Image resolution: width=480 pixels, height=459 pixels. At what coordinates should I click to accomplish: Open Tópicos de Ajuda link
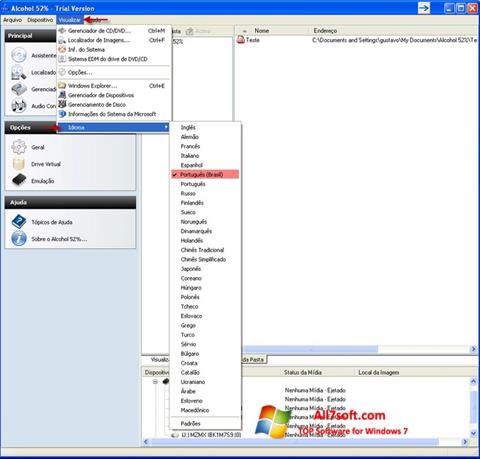(52, 222)
